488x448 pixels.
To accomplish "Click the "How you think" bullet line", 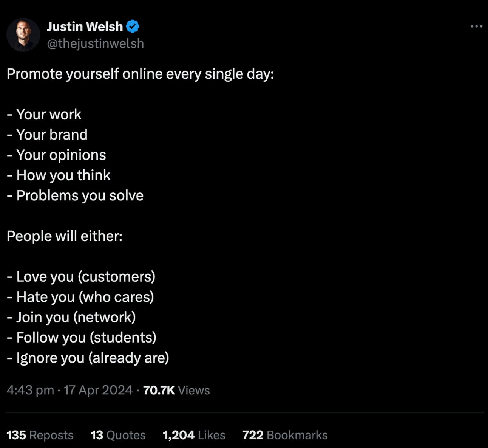I will coord(59,175).
